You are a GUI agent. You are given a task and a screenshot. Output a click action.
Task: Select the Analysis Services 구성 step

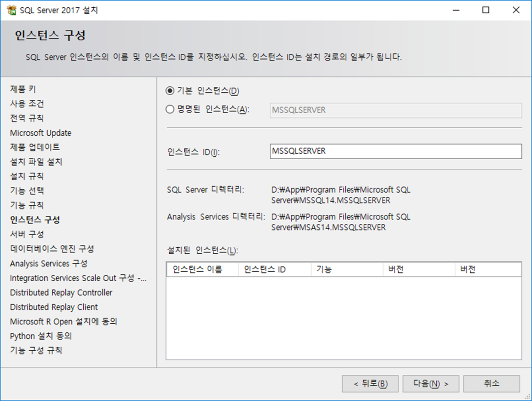click(49, 263)
